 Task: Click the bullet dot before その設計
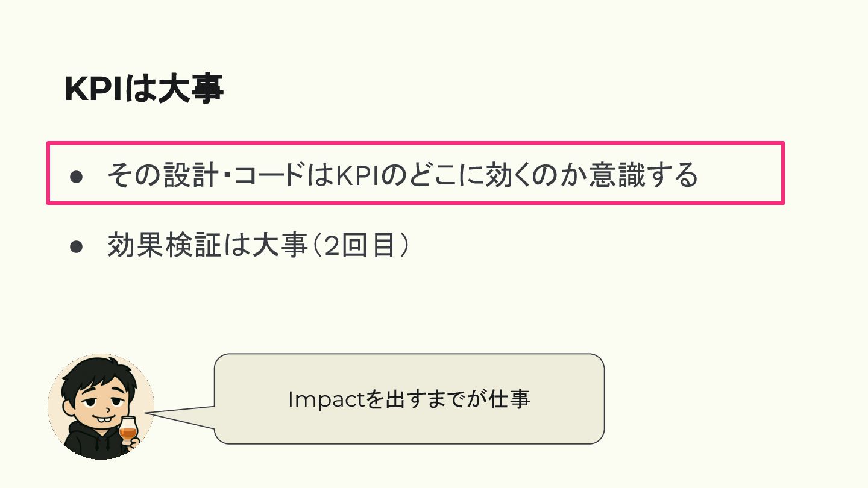(76, 177)
